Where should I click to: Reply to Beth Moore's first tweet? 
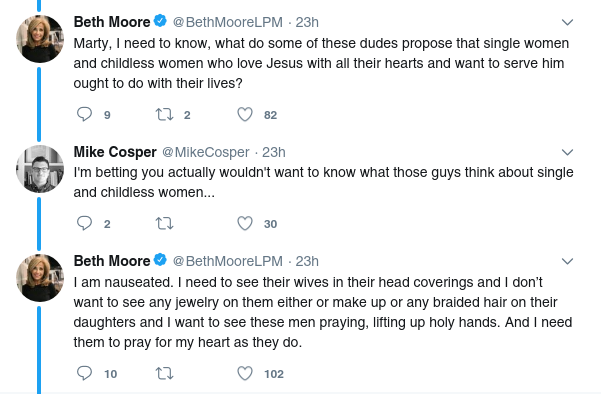point(84,114)
